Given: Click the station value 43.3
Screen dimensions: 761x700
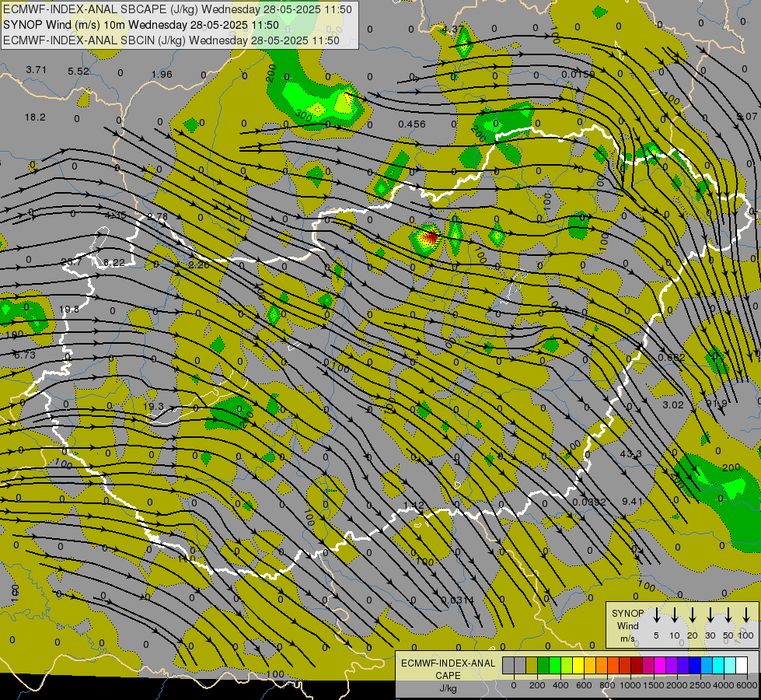Looking at the screenshot, I should 631,453.
